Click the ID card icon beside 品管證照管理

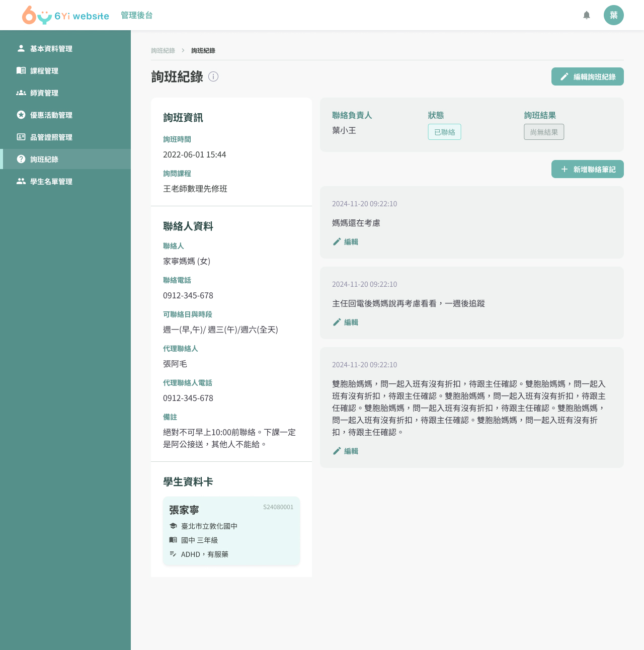coord(21,137)
